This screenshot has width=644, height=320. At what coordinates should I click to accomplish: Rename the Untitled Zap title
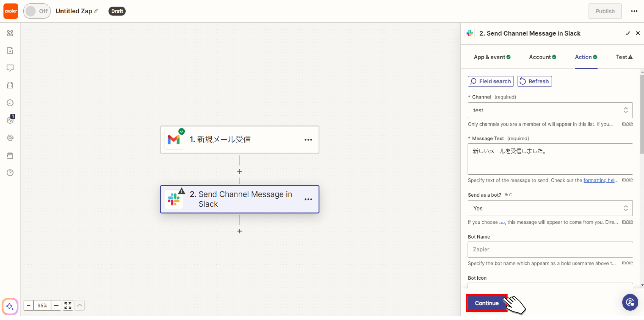click(77, 11)
